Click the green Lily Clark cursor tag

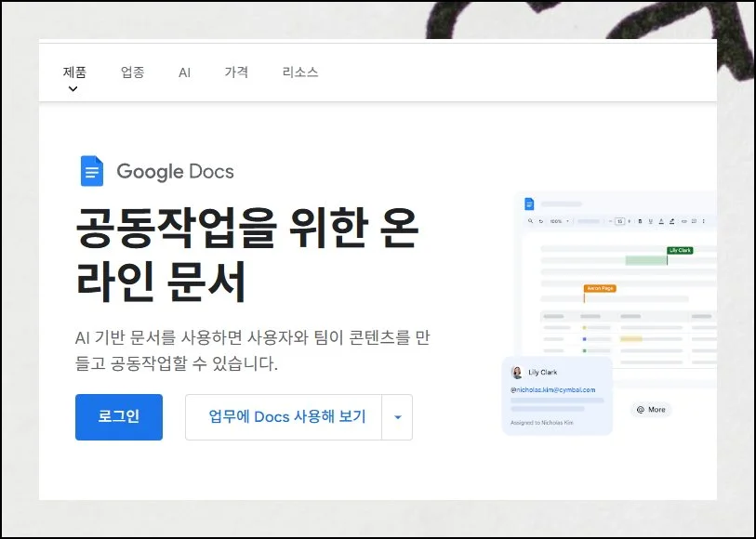click(680, 250)
